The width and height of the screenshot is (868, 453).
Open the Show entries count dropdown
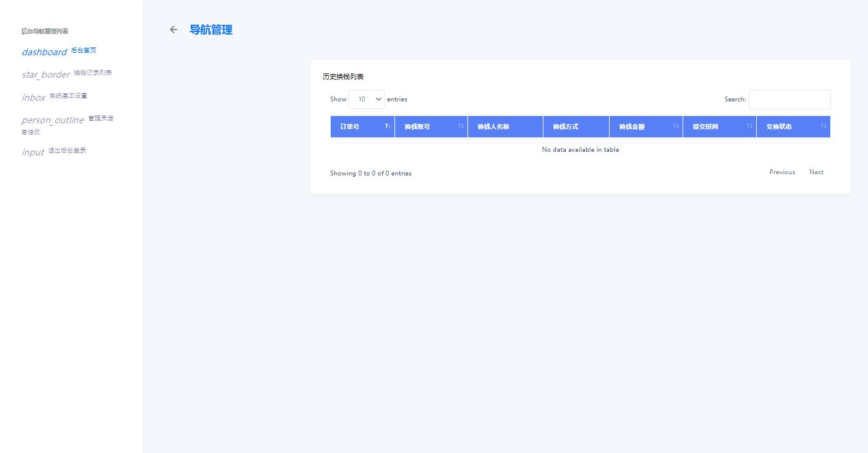tap(366, 99)
